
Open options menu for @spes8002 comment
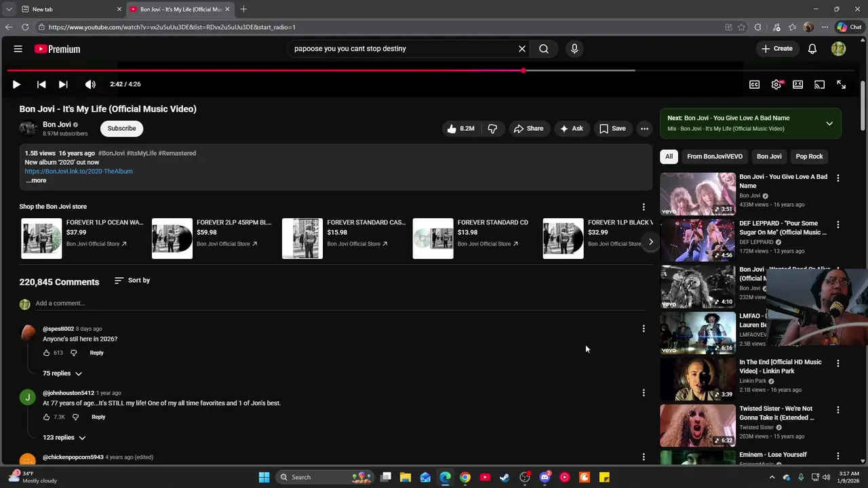(x=644, y=329)
